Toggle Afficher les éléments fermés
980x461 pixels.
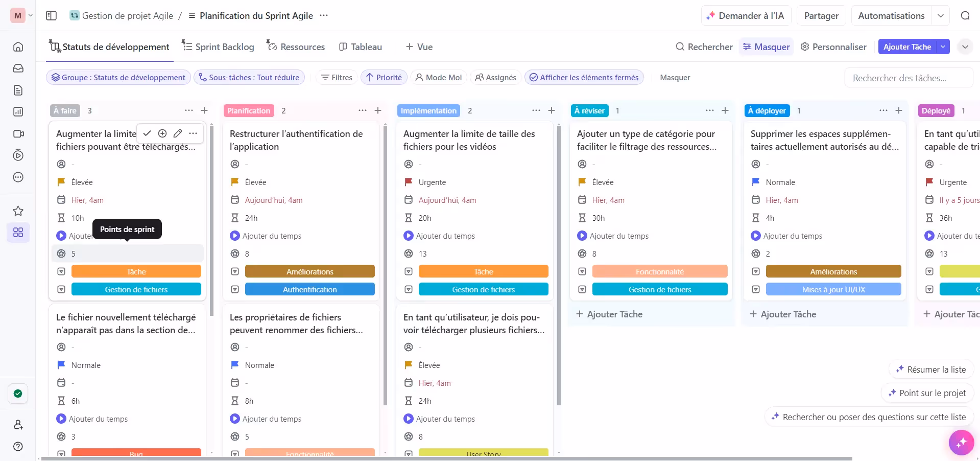pyautogui.click(x=584, y=78)
